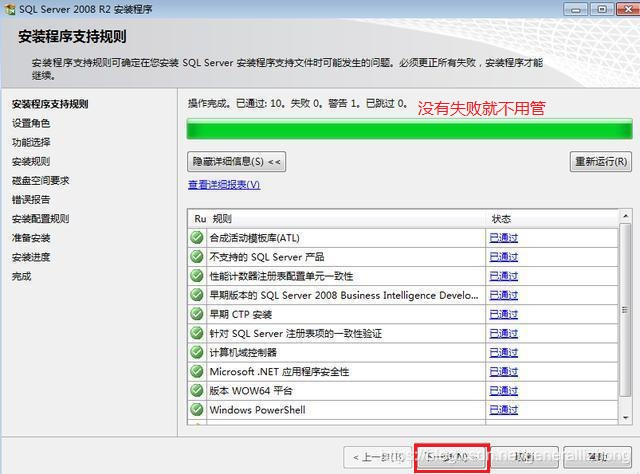Select 准备安装 step in sidebar
Screen dimensions: 640x474
click(x=31, y=238)
